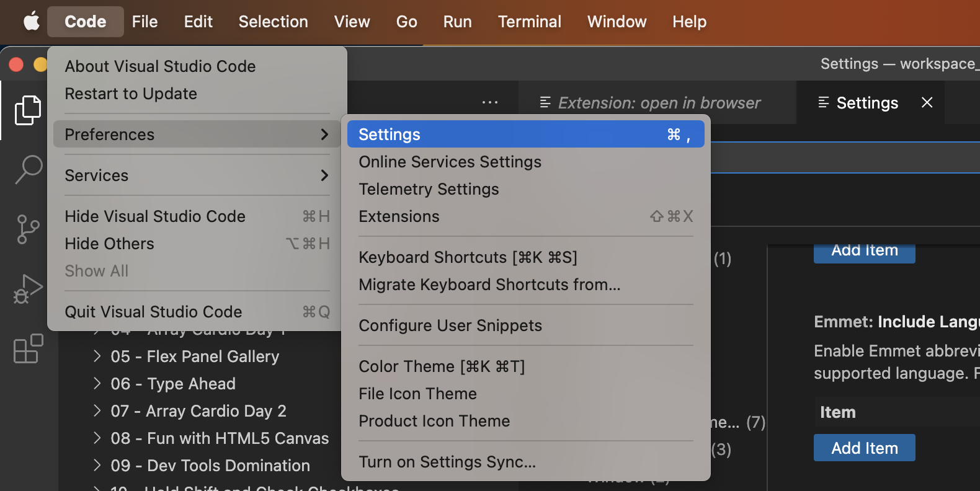Select Settings in the Preferences submenu
The height and width of the screenshot is (491, 980).
click(525, 135)
